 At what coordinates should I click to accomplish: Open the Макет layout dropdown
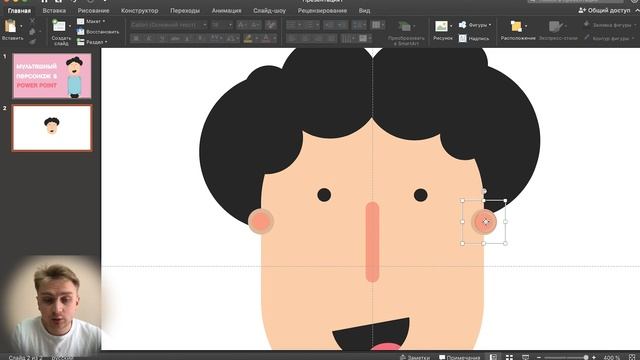91,21
